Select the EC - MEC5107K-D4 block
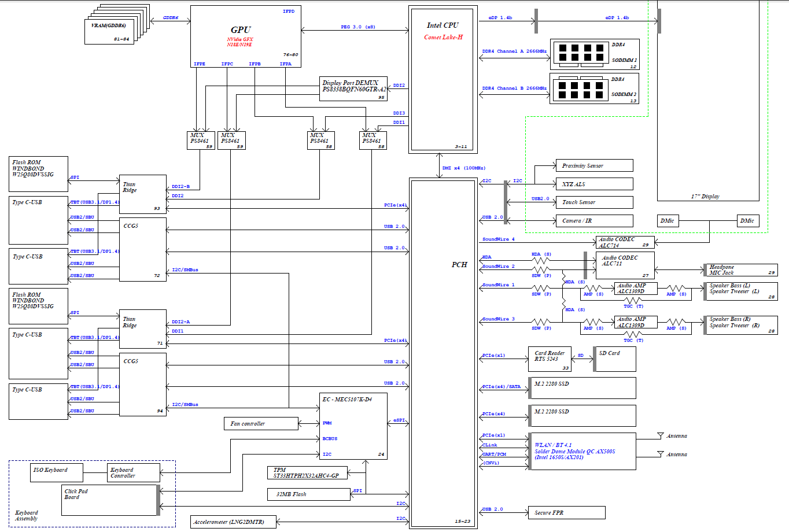Screen dimensions: 789x532 point(353,426)
